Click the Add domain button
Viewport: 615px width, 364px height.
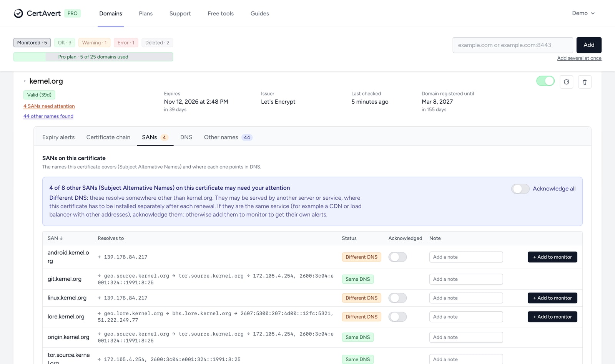(589, 45)
